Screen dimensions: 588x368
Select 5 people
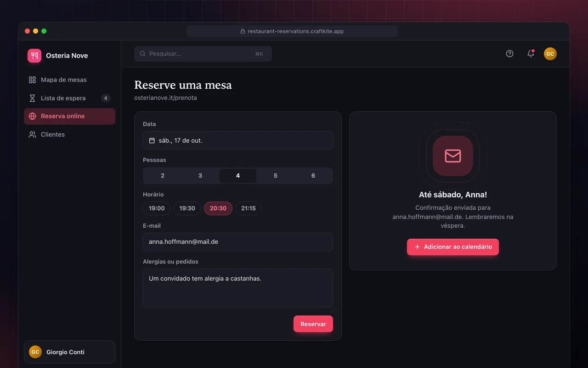[x=276, y=176]
